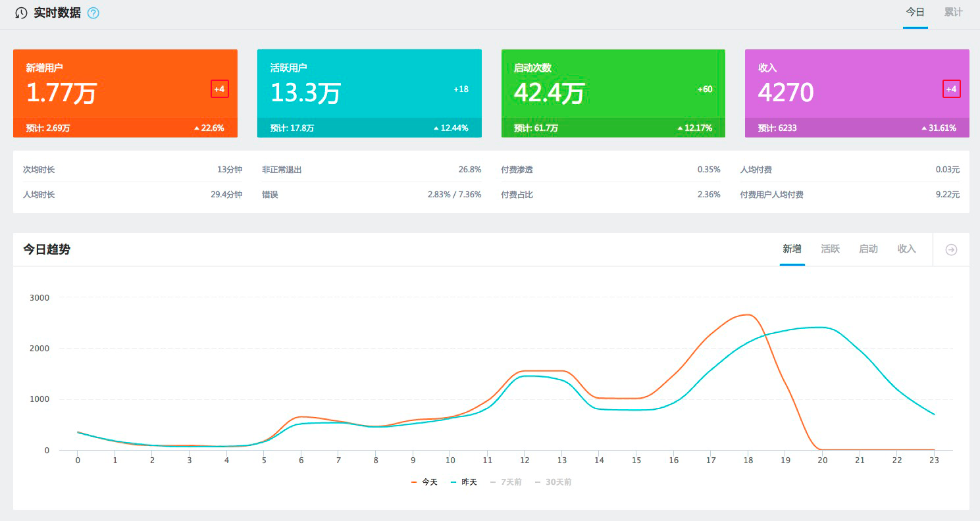
Task: Switch the trend chart to 活跃
Action: [830, 249]
